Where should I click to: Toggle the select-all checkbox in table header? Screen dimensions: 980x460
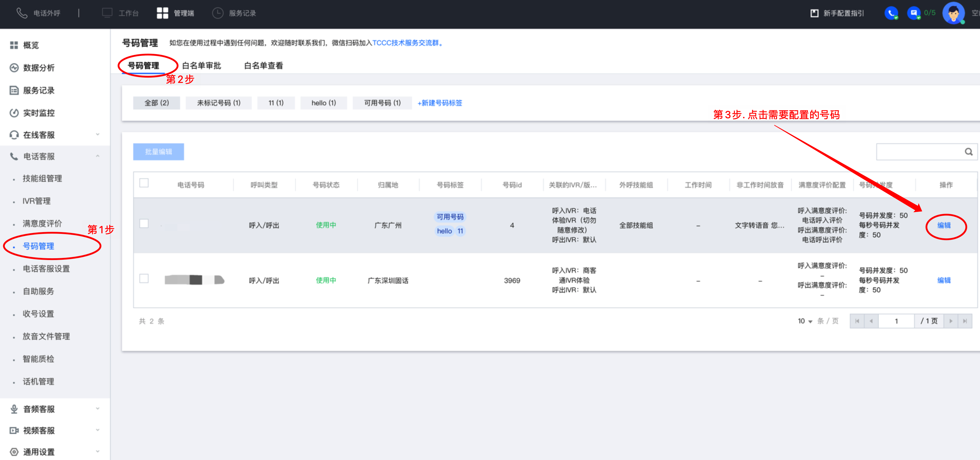tap(144, 183)
